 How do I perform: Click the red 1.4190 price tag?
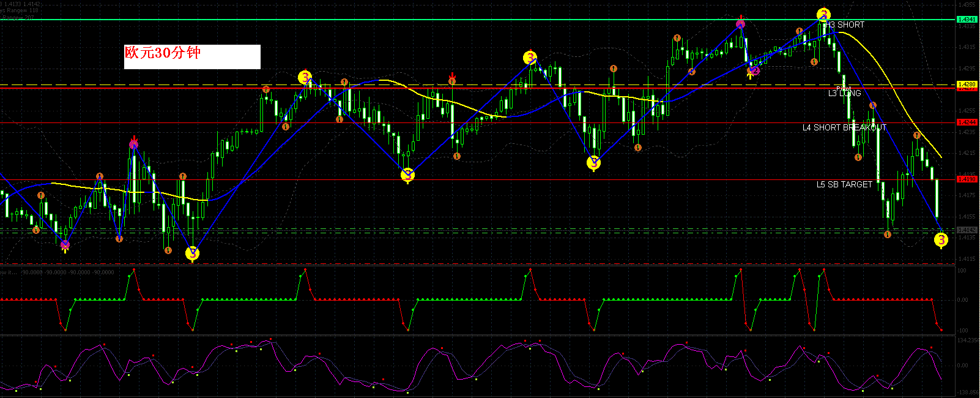pos(967,179)
